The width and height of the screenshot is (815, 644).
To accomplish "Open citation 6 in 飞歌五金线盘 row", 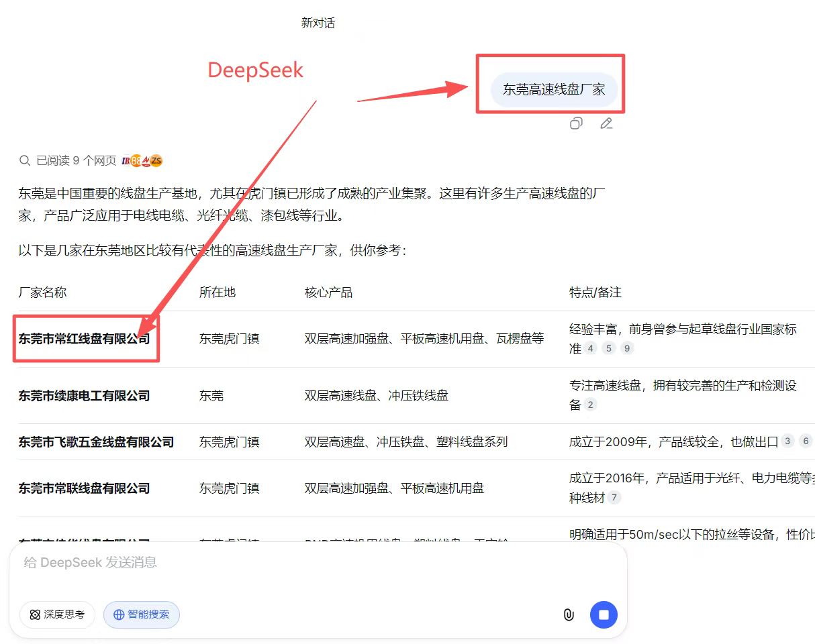I will click(x=806, y=441).
